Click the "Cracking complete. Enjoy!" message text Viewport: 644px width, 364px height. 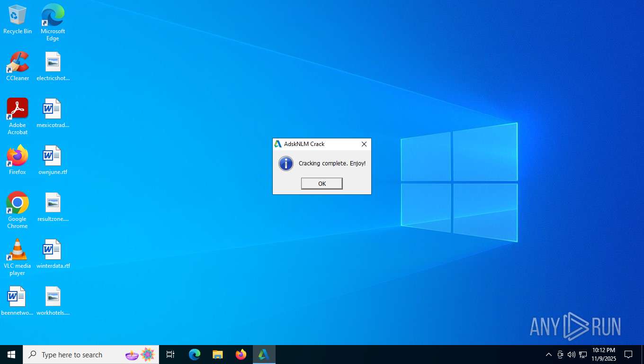click(332, 164)
